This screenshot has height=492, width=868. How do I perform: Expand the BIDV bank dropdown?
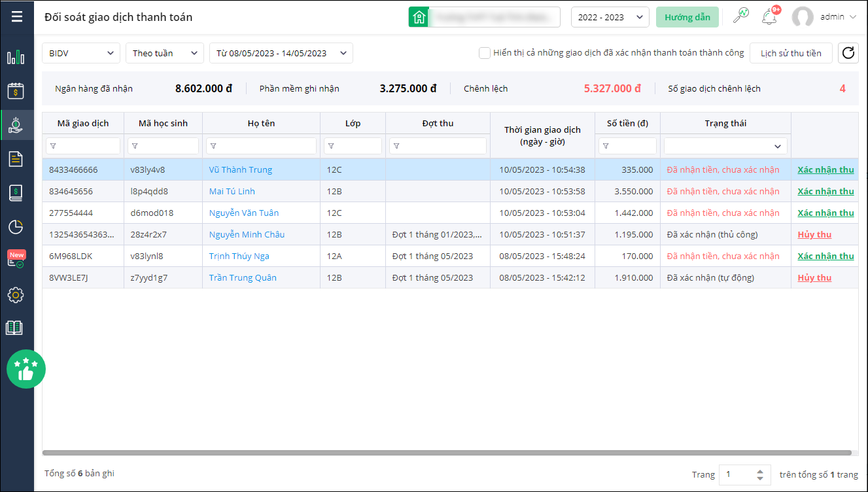coord(81,53)
